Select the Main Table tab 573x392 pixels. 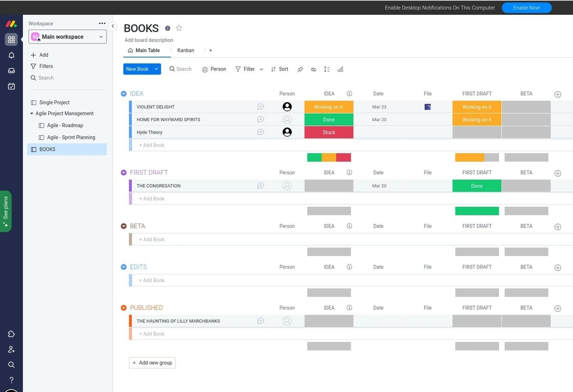(x=146, y=50)
